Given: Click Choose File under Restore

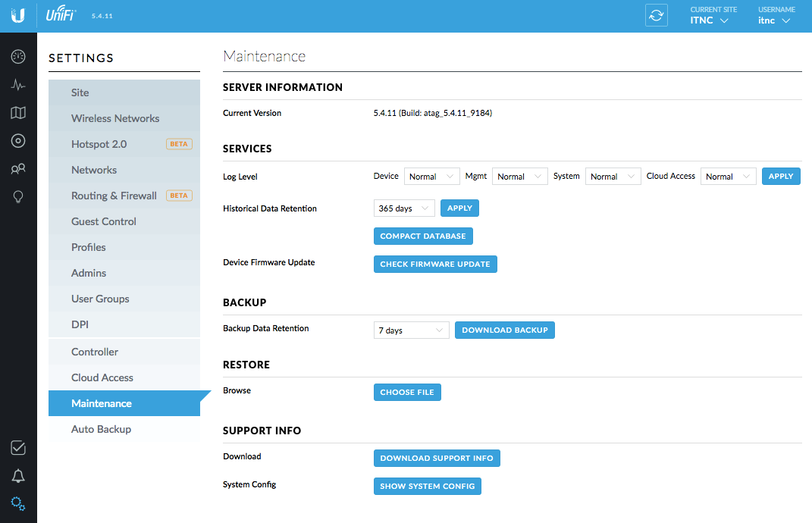Looking at the screenshot, I should pyautogui.click(x=407, y=393).
